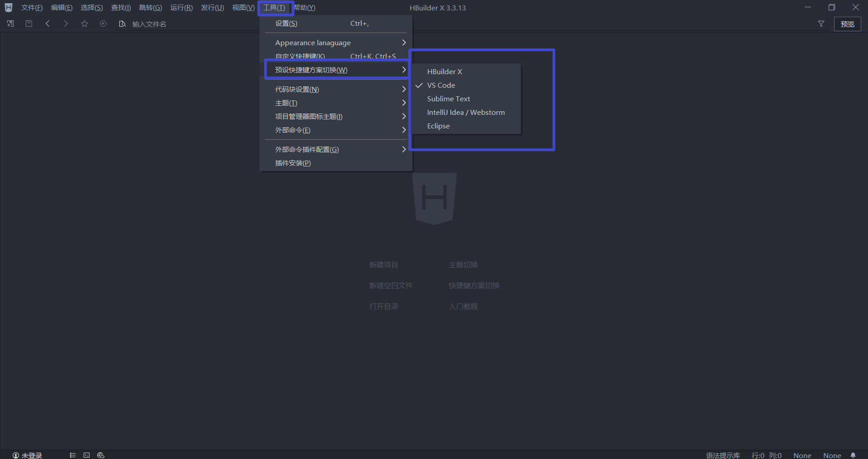Click the notification bell icon
868x459 pixels.
[x=853, y=455]
